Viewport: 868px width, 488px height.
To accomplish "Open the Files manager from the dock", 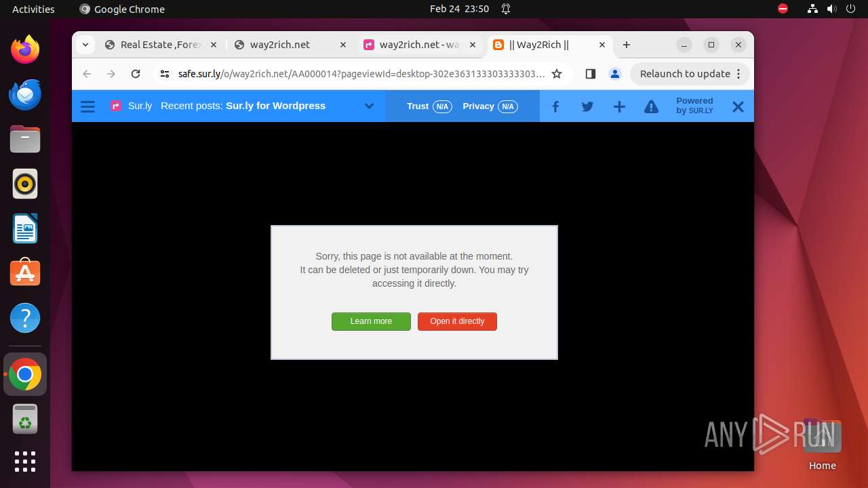I will (25, 139).
